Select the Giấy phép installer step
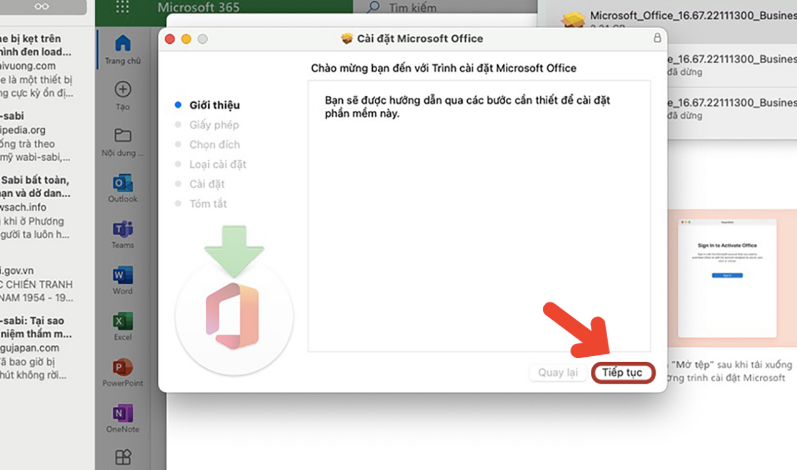 click(x=214, y=124)
